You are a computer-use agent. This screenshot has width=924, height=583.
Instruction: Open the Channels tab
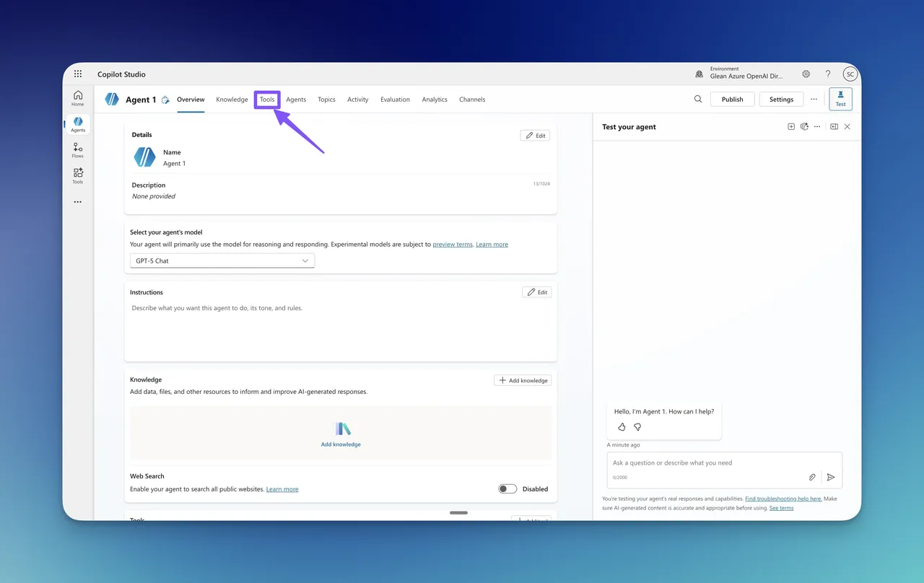[472, 100]
